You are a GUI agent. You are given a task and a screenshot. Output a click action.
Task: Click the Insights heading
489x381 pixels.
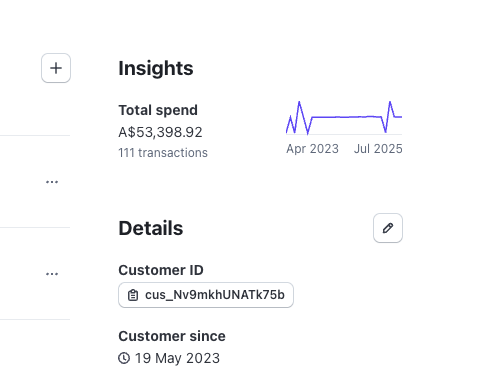pyautogui.click(x=156, y=68)
